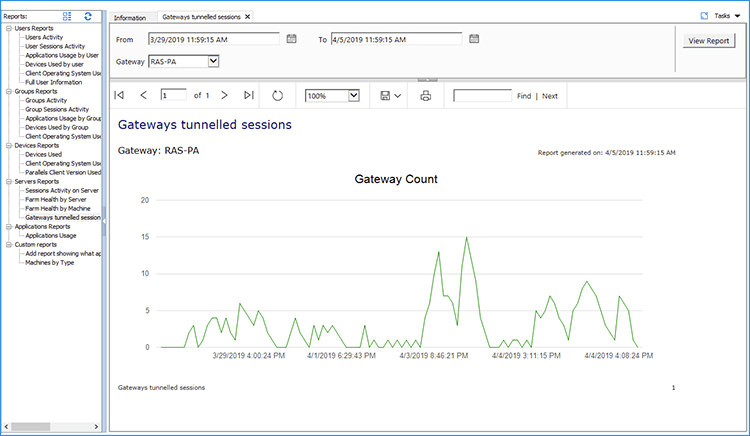This screenshot has height=436, width=750.
Task: Open Applications Usage by User report
Action: coord(62,55)
